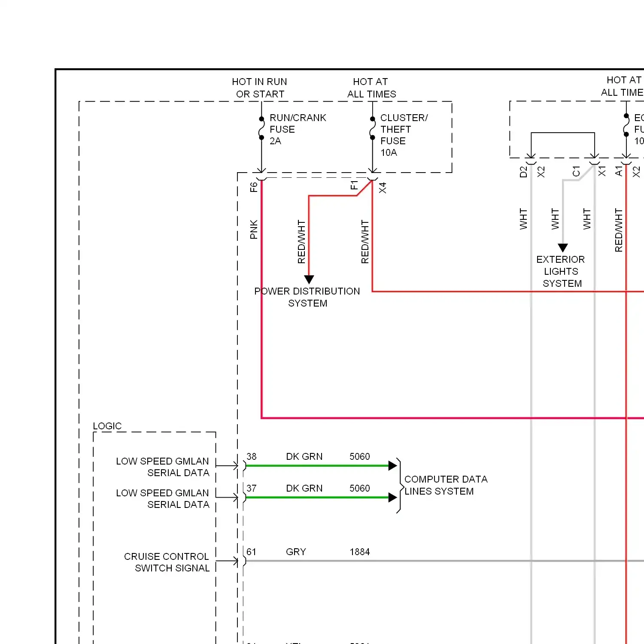Click pin number 61

click(252, 552)
